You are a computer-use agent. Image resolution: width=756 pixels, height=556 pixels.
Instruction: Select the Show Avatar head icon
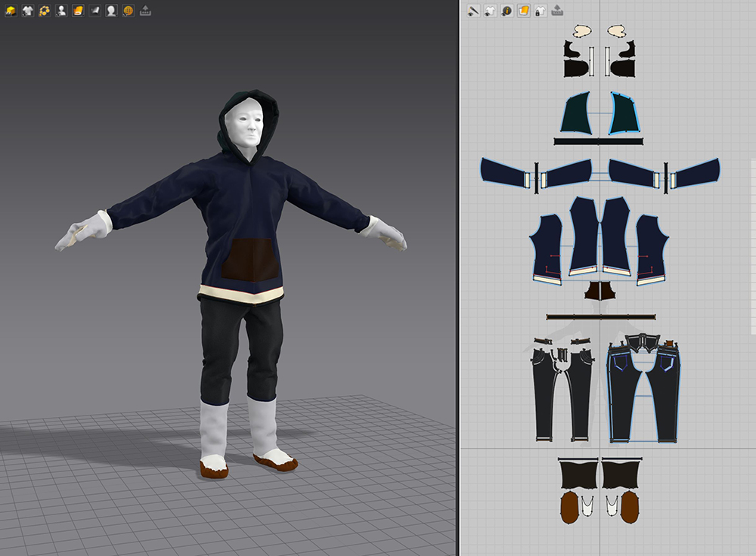pos(111,11)
